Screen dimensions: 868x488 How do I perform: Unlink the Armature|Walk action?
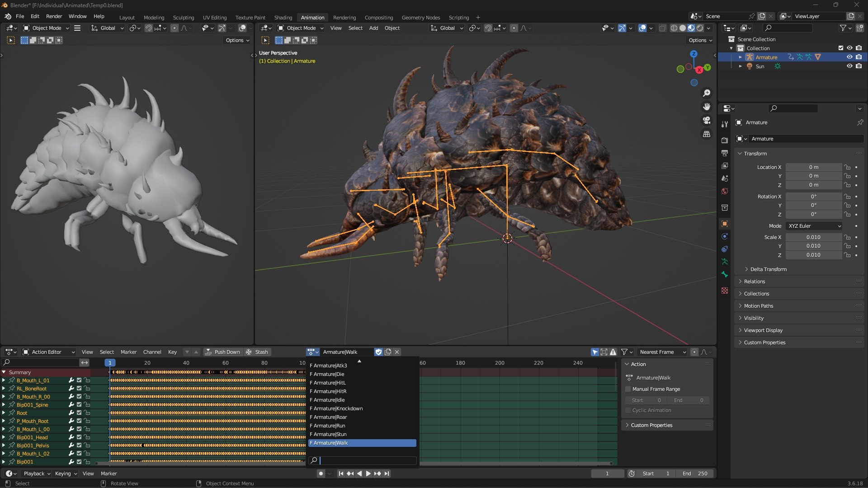[x=397, y=352]
